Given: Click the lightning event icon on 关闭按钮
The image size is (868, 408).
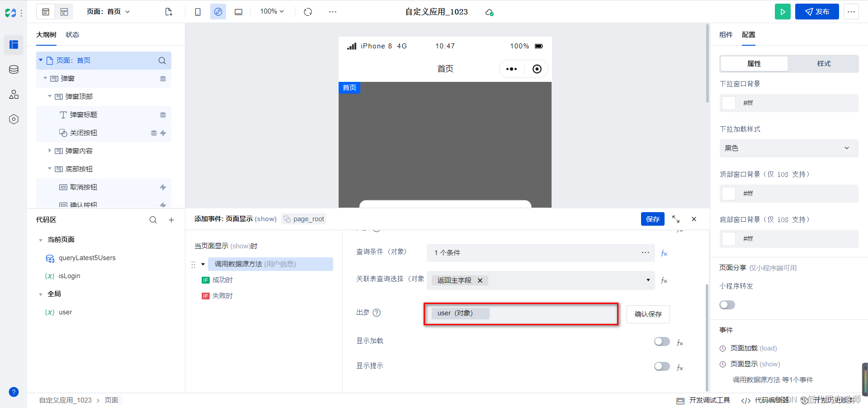Looking at the screenshot, I should [x=163, y=133].
